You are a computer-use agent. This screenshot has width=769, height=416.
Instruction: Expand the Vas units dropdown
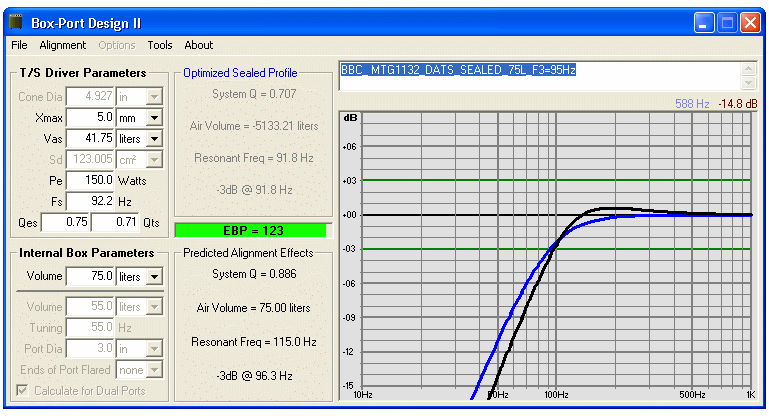[x=154, y=139]
